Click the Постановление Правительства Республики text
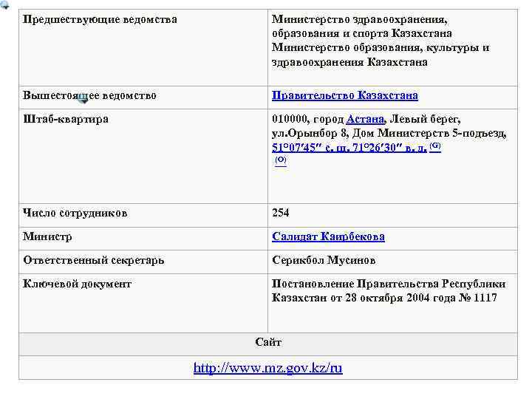Screen dimensions: 532x399 389,284
